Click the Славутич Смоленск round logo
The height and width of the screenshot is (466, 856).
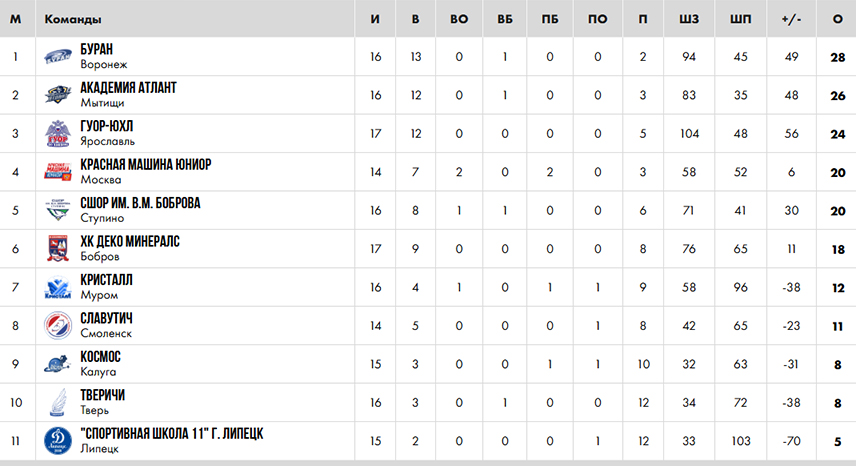pos(58,326)
